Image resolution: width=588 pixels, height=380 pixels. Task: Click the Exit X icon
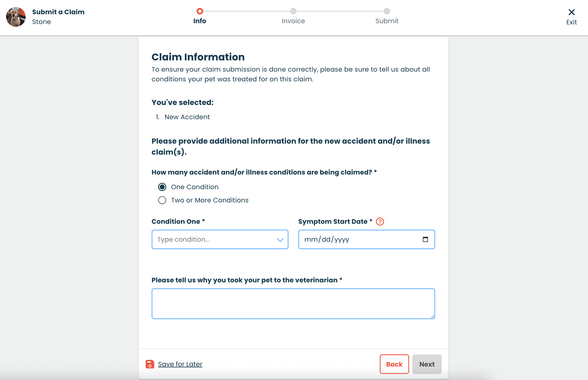point(571,12)
